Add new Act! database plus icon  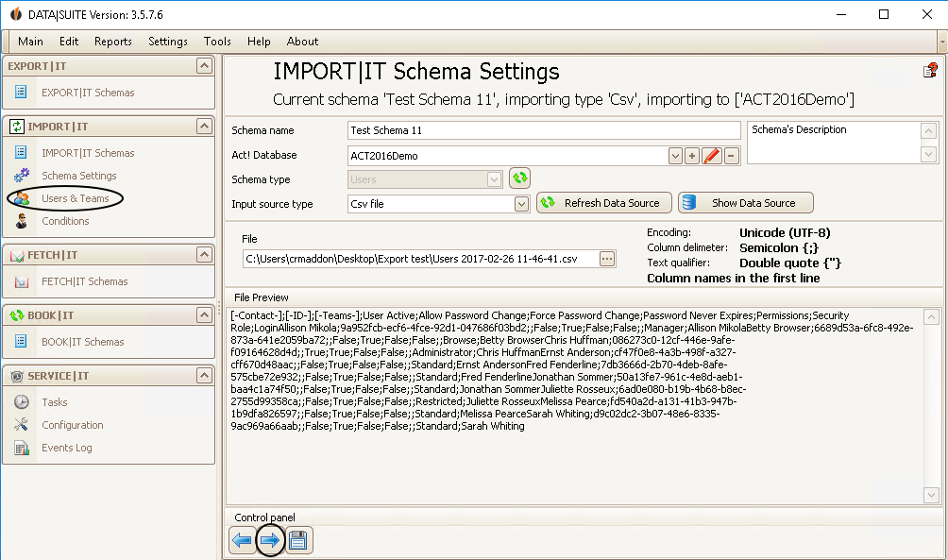point(692,156)
